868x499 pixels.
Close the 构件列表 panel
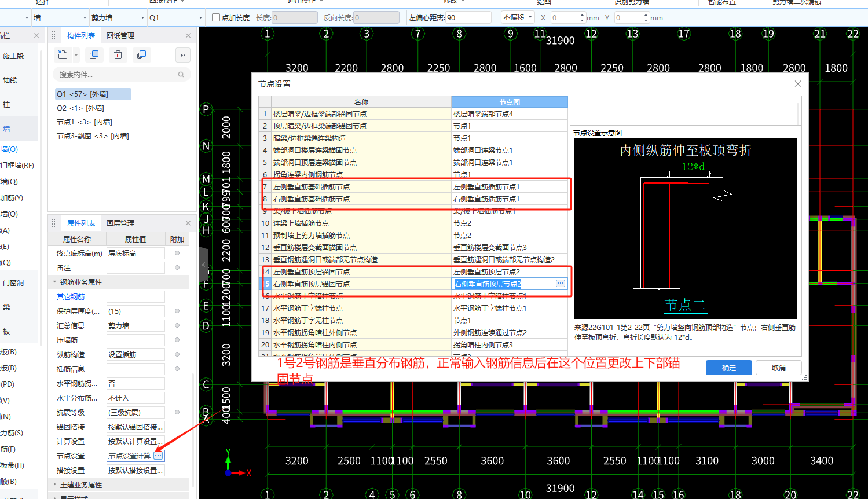(x=188, y=36)
